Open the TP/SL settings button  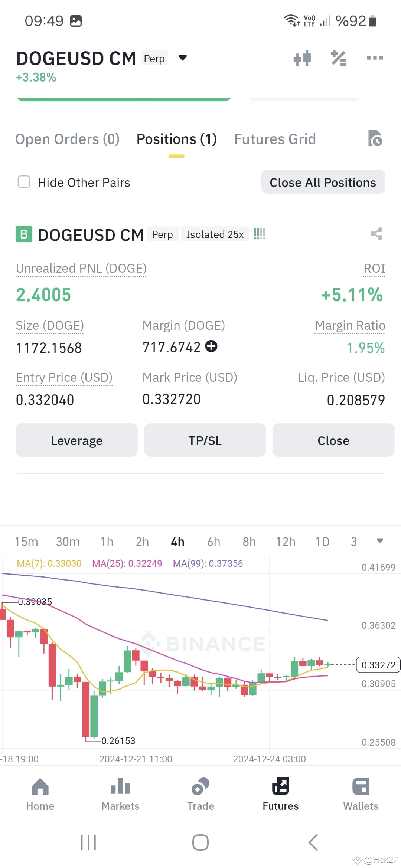[x=205, y=440]
